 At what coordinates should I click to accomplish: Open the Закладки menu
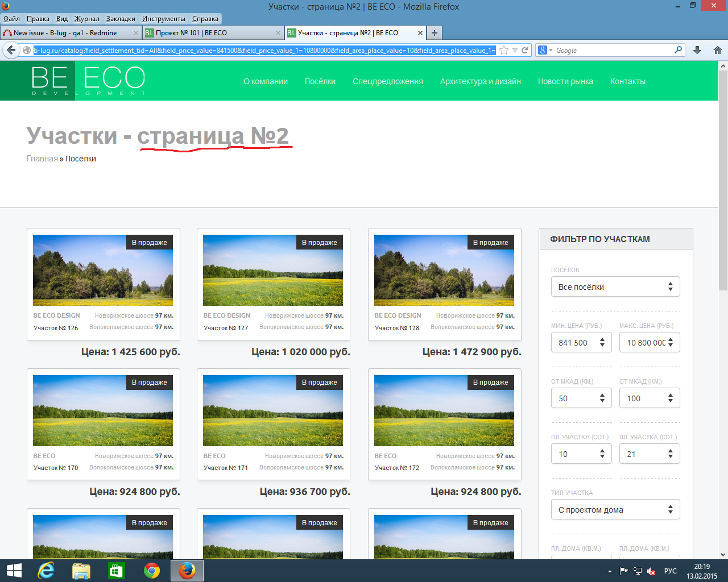point(121,19)
